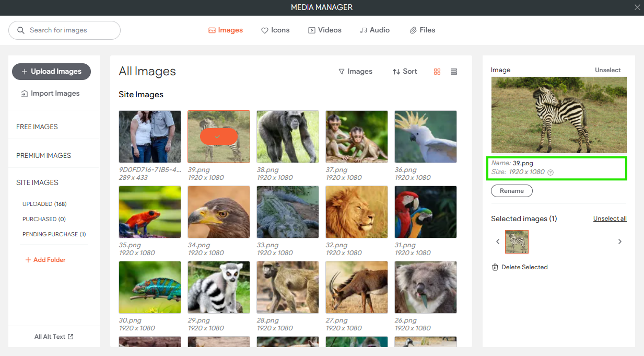Click Unselect above the preview

tap(608, 70)
